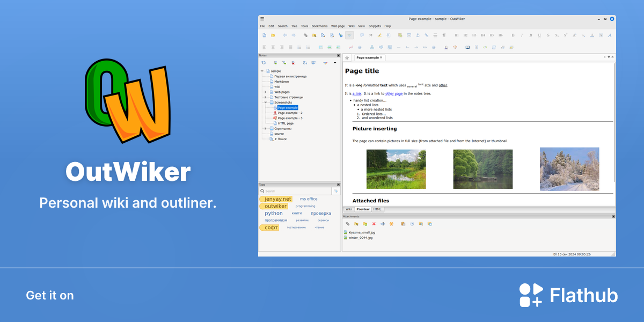644x322 pixels.
Task: Click the tag filter icon beside tag search
Action: (336, 191)
